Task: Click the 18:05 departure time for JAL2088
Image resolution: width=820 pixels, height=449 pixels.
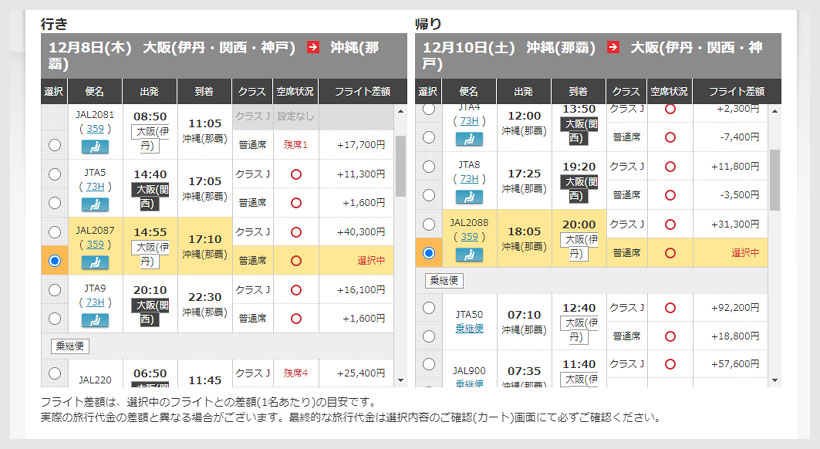Action: (x=524, y=232)
